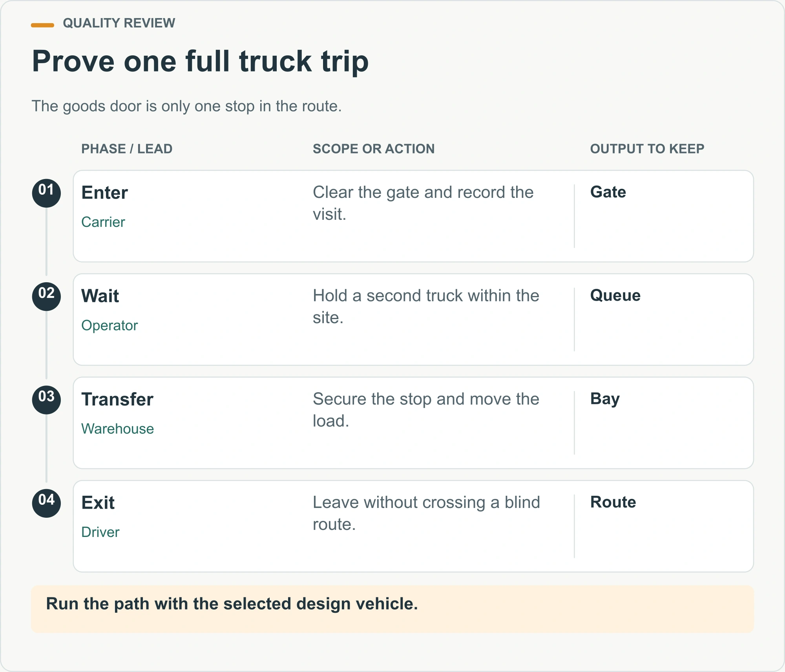This screenshot has width=785, height=672.
Task: Click the Gate output label
Action: (608, 192)
